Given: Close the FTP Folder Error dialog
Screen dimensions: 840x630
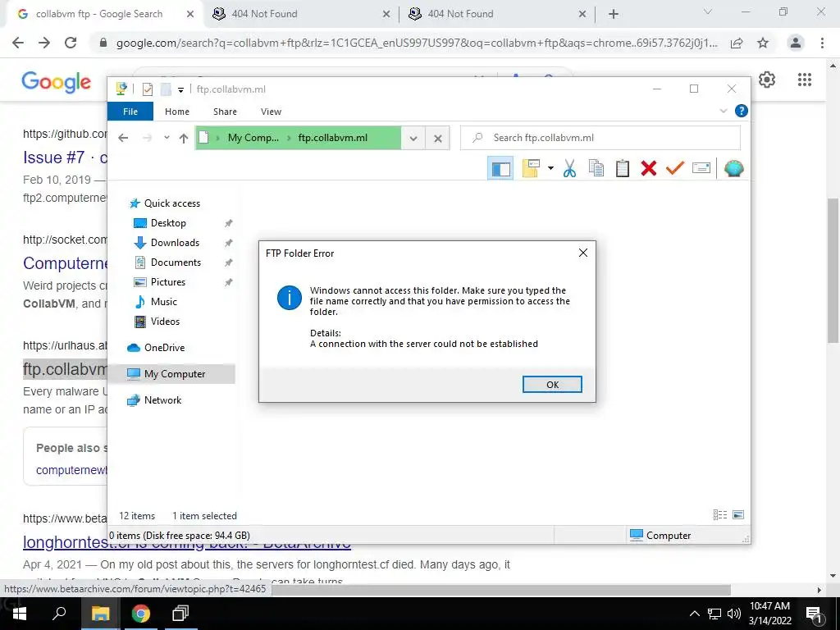Looking at the screenshot, I should tap(583, 253).
